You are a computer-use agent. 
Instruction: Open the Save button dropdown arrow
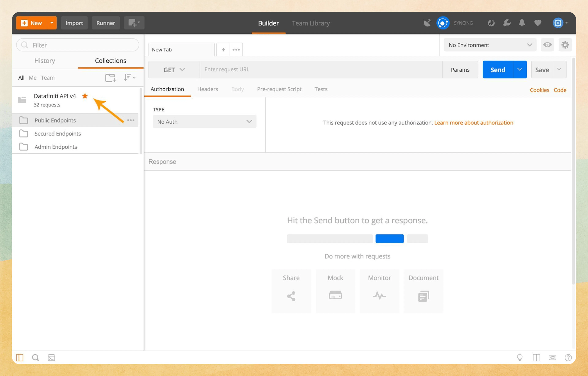tap(560, 69)
